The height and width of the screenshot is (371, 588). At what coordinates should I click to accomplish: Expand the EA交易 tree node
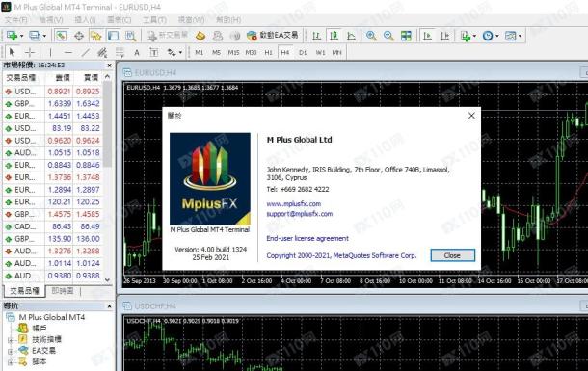coord(11,352)
